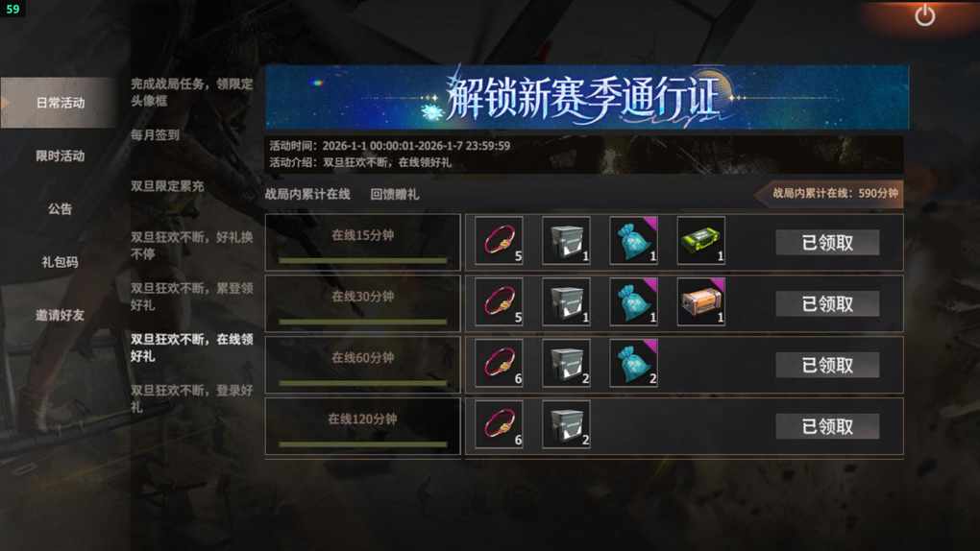Click the gray box icon in 在线30分钟 row
This screenshot has width=980, height=551.
(x=566, y=301)
